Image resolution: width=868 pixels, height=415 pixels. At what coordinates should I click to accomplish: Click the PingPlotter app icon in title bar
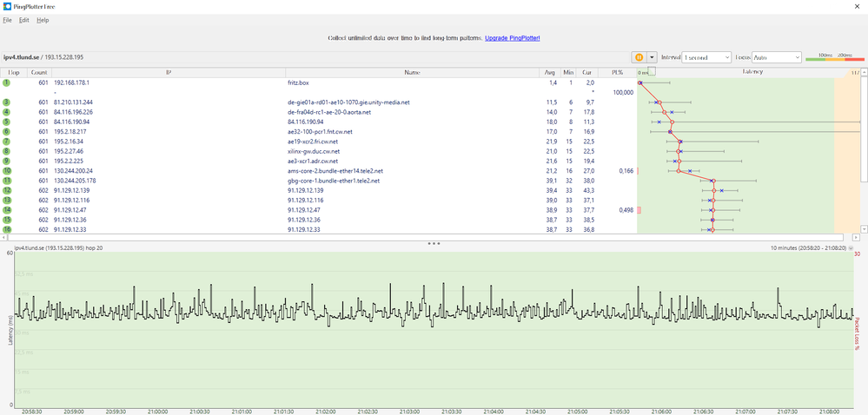coord(8,5)
